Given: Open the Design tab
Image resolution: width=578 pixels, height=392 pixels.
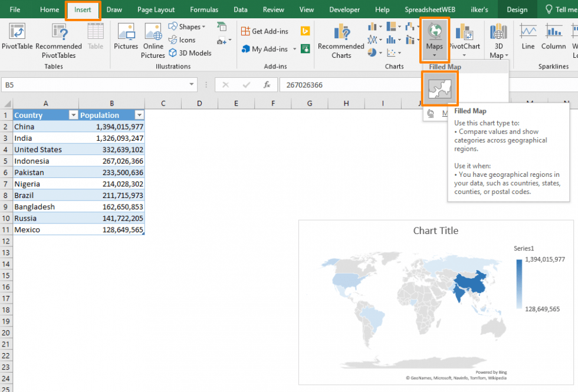Looking at the screenshot, I should coord(517,9).
